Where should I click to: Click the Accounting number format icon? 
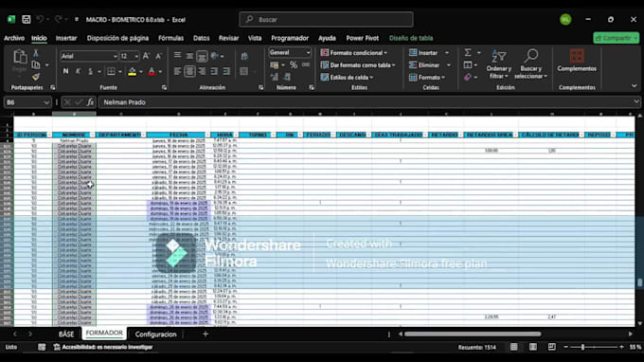pyautogui.click(x=275, y=65)
